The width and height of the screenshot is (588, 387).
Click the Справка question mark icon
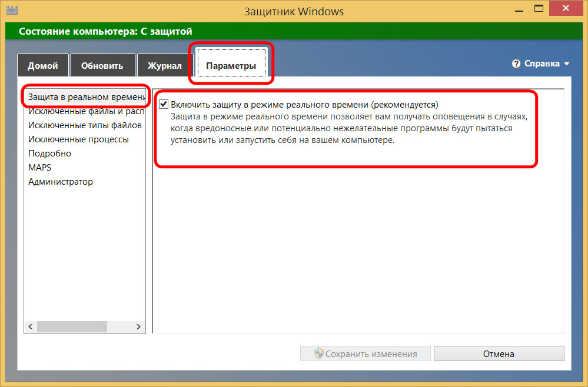516,64
